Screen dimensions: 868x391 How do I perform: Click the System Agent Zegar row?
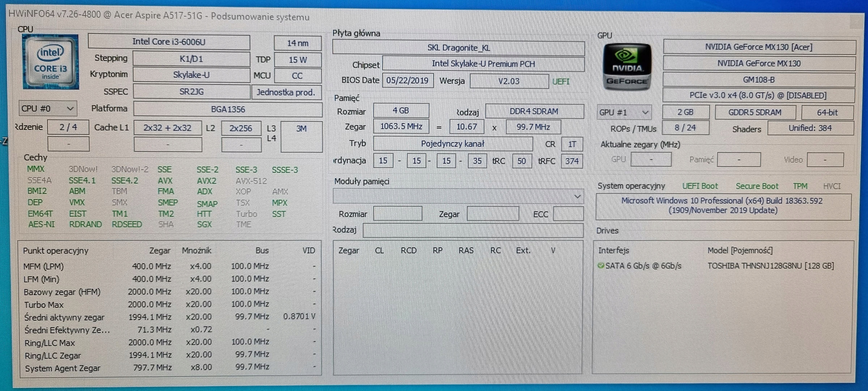tap(170, 368)
